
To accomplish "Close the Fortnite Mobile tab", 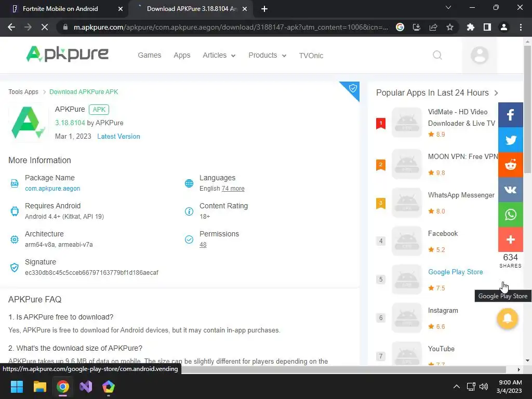I will coord(121,9).
